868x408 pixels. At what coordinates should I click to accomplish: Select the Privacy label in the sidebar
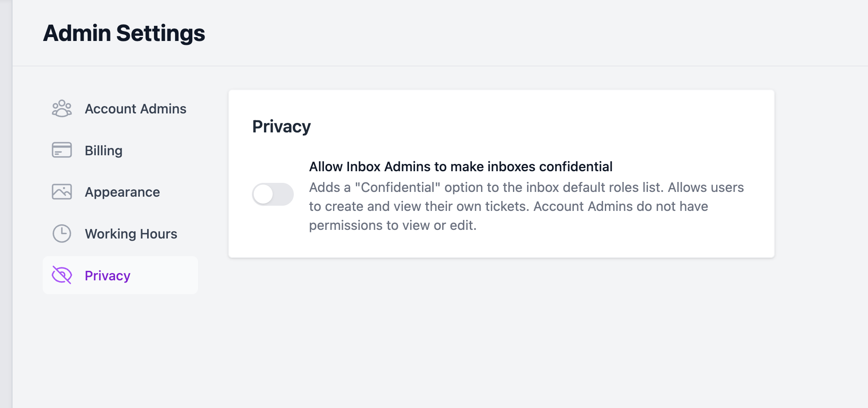(x=107, y=276)
